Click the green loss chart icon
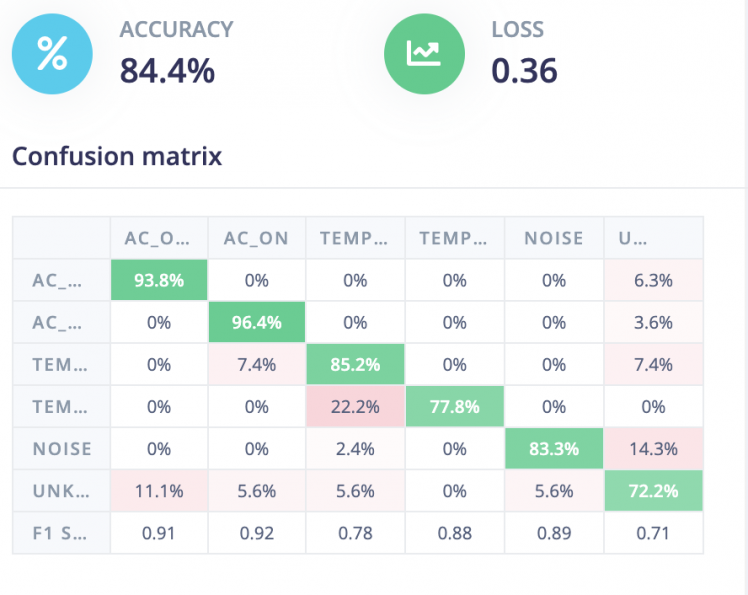Screen dimensions: 748x595 (x=425, y=53)
